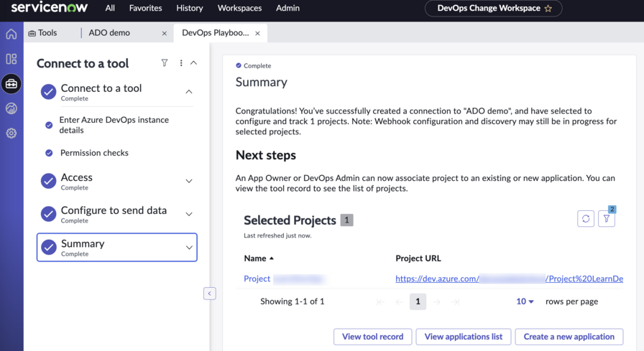The height and width of the screenshot is (351, 644).
Task: Select the Summary stage card
Action: [x=117, y=247]
